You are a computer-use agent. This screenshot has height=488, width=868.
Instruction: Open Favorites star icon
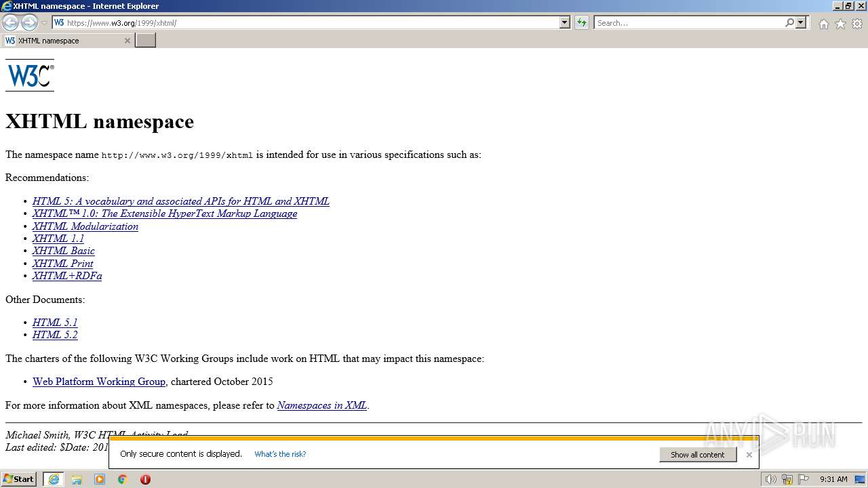840,24
